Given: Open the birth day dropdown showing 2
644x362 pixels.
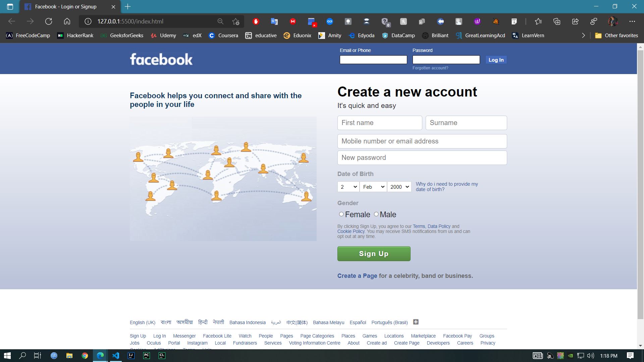Looking at the screenshot, I should pyautogui.click(x=348, y=187).
